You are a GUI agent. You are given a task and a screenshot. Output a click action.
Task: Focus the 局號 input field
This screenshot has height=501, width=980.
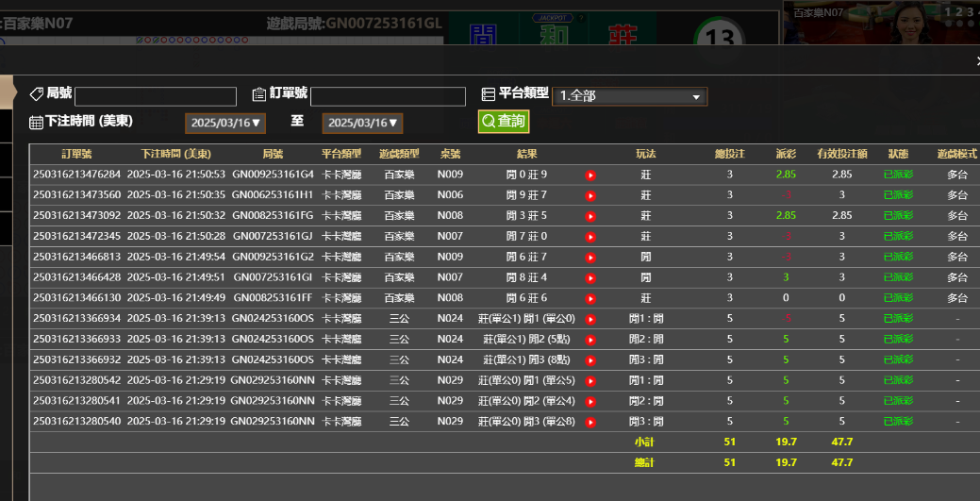tap(156, 96)
